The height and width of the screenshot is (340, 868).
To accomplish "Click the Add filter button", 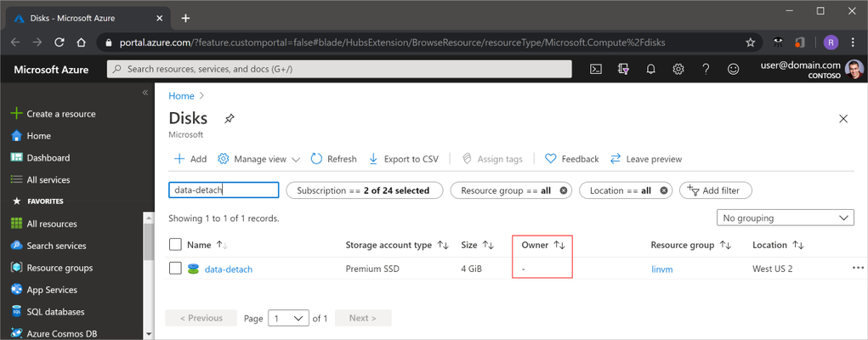I will (x=716, y=190).
